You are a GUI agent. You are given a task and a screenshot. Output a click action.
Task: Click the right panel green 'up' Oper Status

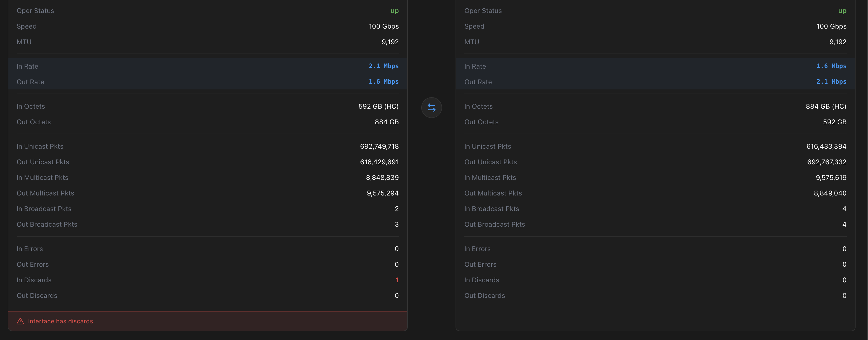(x=842, y=11)
